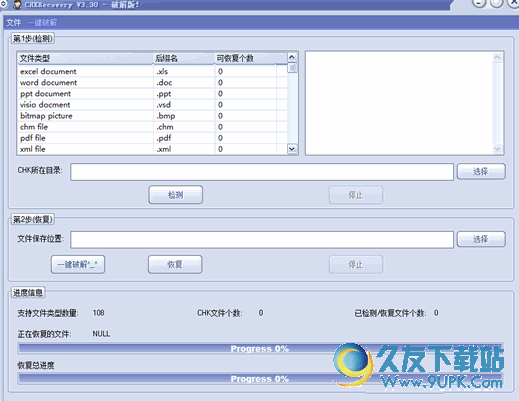Click 选择 button for save location
The width and height of the screenshot is (519, 401).
click(481, 239)
